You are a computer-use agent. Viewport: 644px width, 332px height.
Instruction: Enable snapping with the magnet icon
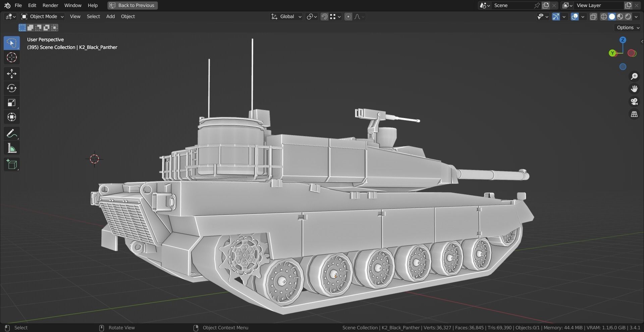pos(324,16)
